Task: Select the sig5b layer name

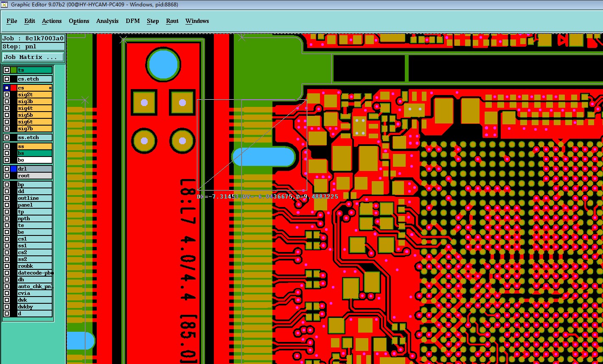Action: [34, 115]
